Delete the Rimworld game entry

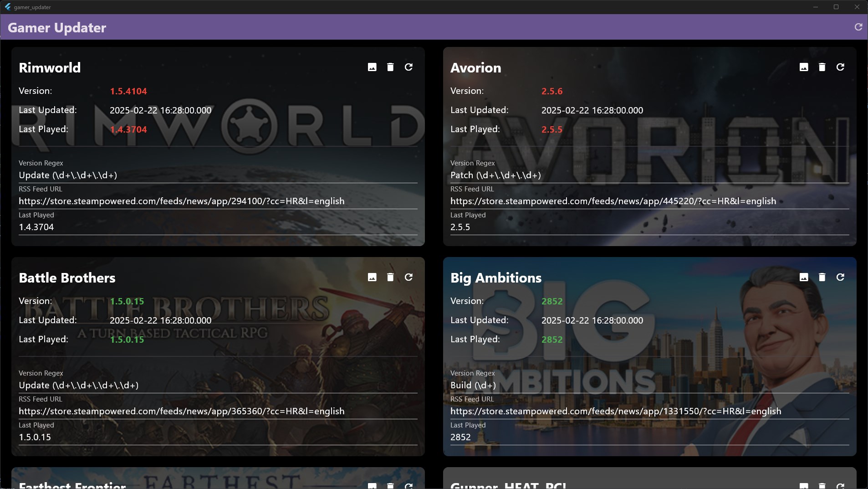(x=390, y=67)
